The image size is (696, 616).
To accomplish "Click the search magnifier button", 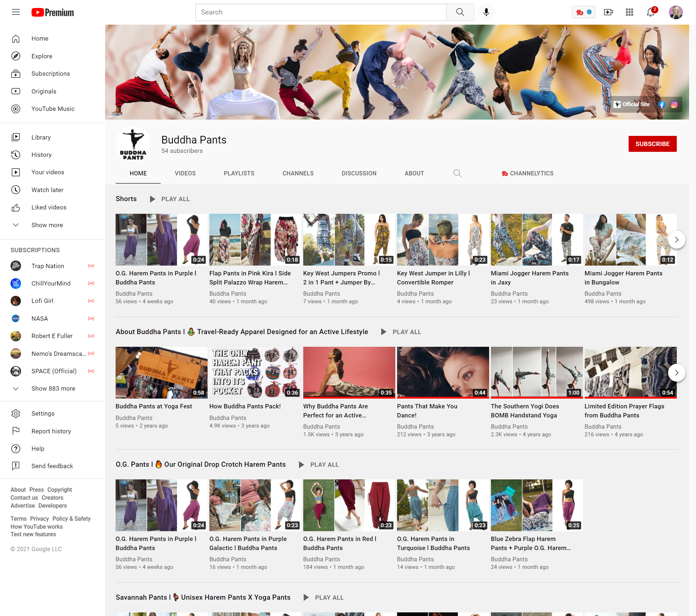I will [460, 12].
